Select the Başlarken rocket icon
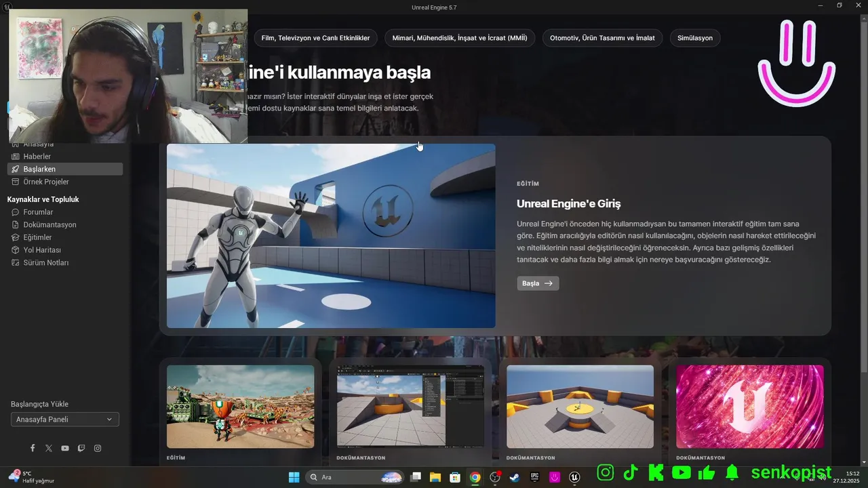 coord(16,169)
